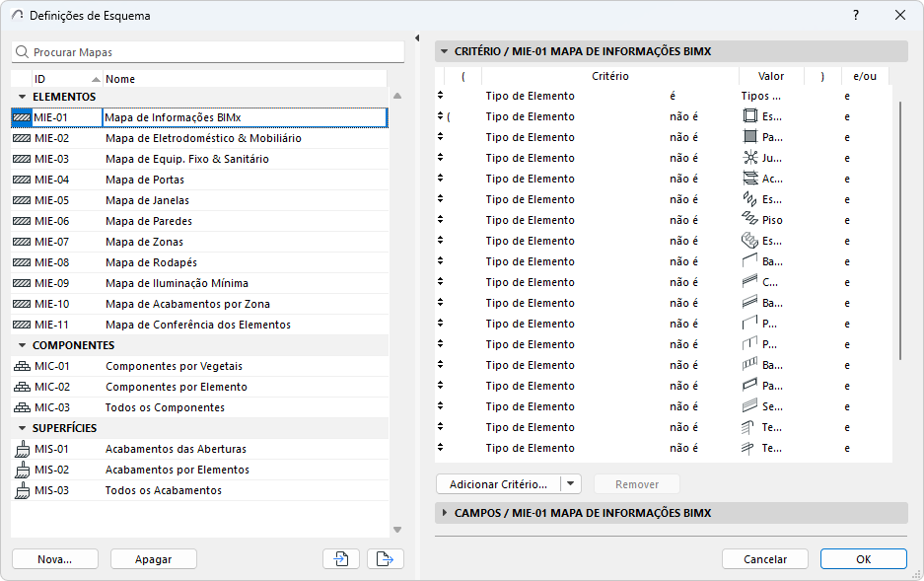Viewport: 924px width, 581px height.
Task: Click the Nova... button
Action: pyautogui.click(x=55, y=559)
